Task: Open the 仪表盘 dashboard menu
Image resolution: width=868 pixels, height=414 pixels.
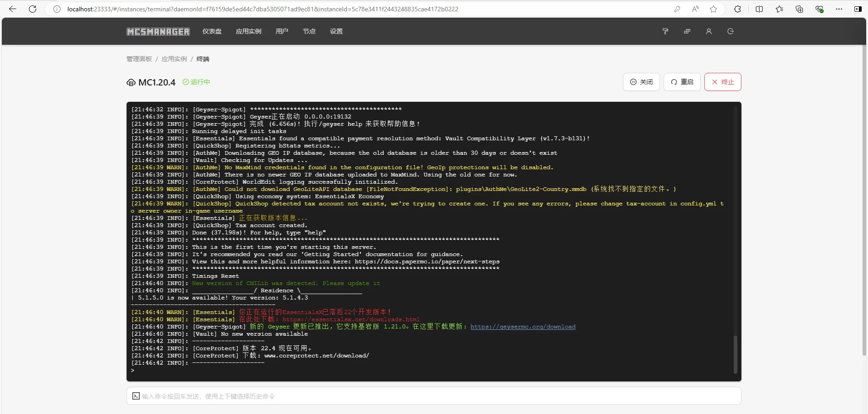Action: (212, 31)
